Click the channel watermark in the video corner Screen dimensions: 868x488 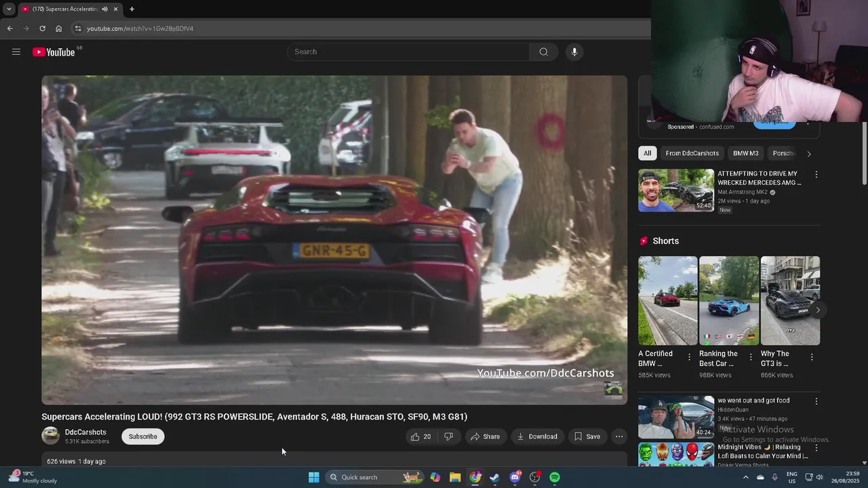pos(613,389)
